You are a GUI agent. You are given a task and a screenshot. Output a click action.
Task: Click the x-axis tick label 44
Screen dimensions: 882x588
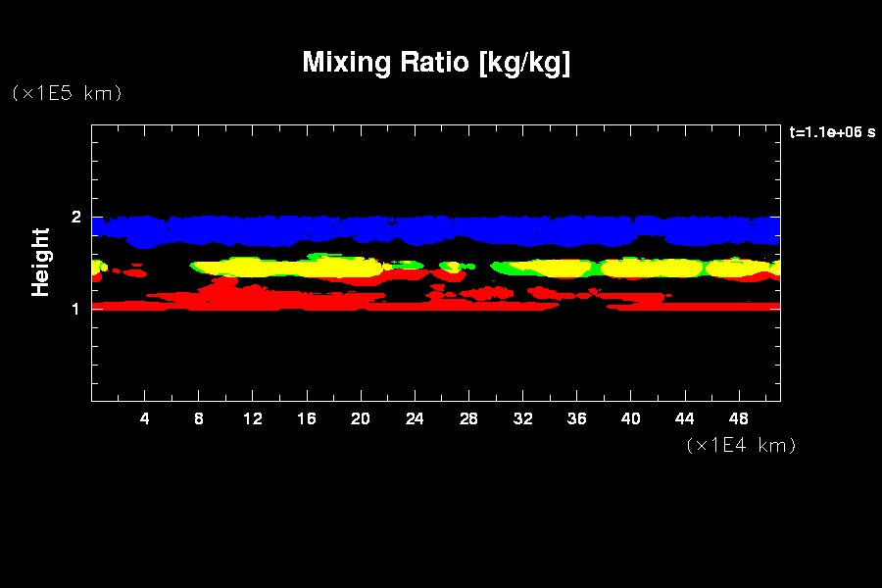tap(684, 419)
